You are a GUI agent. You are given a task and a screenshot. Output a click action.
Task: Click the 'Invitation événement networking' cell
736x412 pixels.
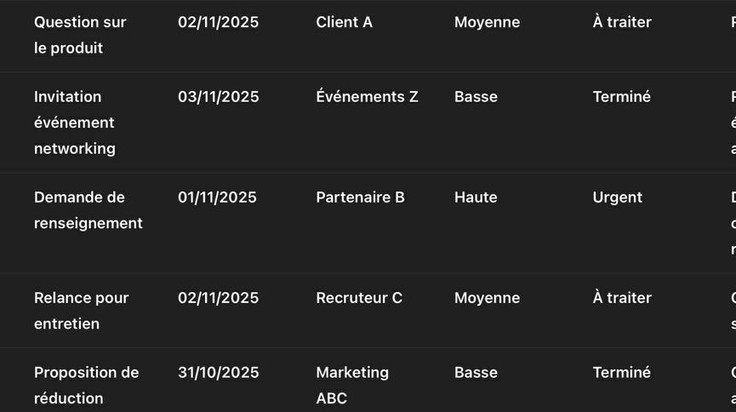75,122
